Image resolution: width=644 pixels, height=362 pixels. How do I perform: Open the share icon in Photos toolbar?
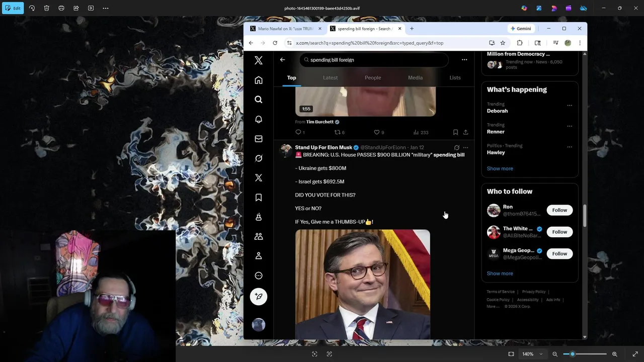[x=76, y=8]
